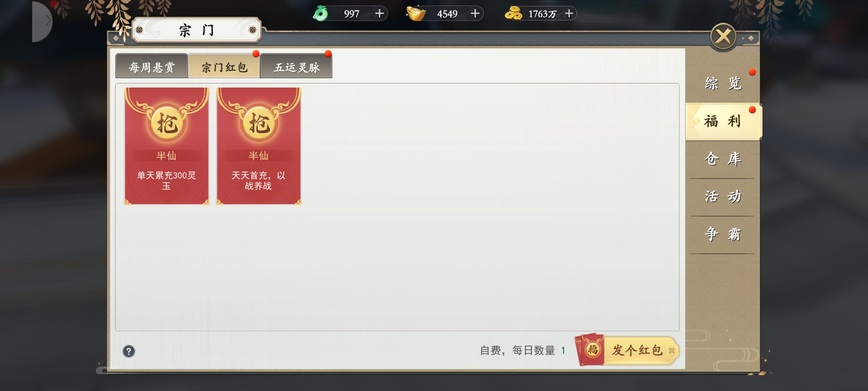Grab the 单天累充300灵玉 red envelope
868x391 pixels.
coord(166,146)
